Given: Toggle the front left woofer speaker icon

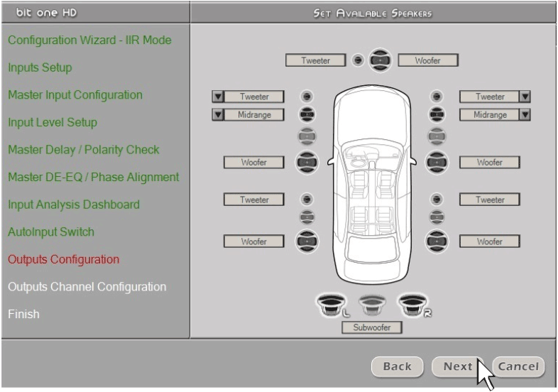Looking at the screenshot, I should (x=307, y=163).
